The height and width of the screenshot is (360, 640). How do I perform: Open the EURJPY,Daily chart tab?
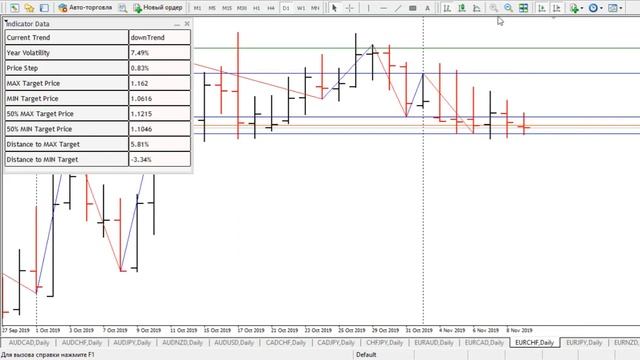[x=584, y=342]
